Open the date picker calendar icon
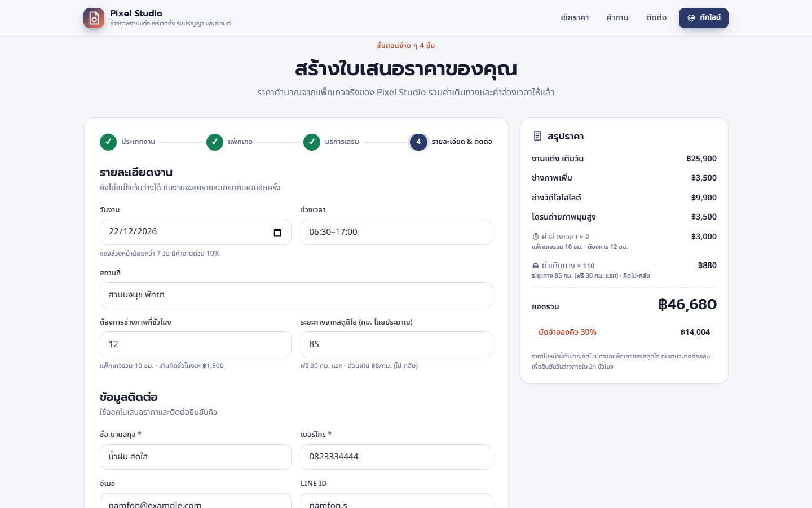The height and width of the screenshot is (508, 812). (x=277, y=233)
